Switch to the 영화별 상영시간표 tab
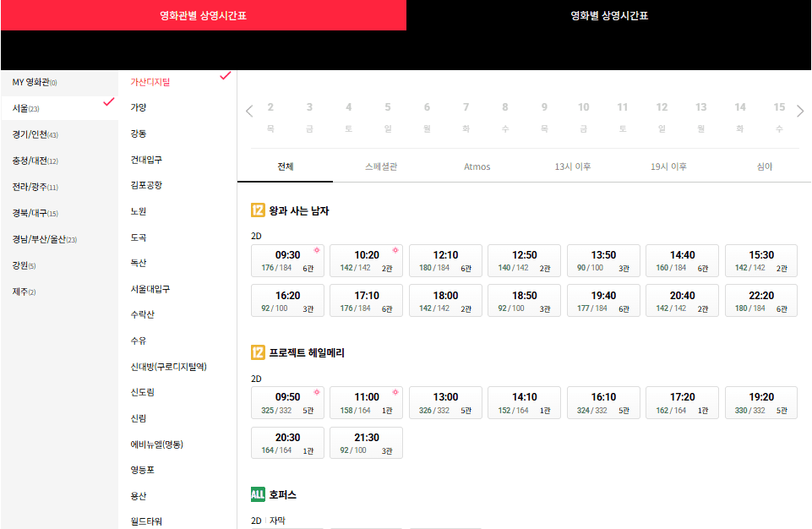The image size is (812, 529). click(x=609, y=15)
